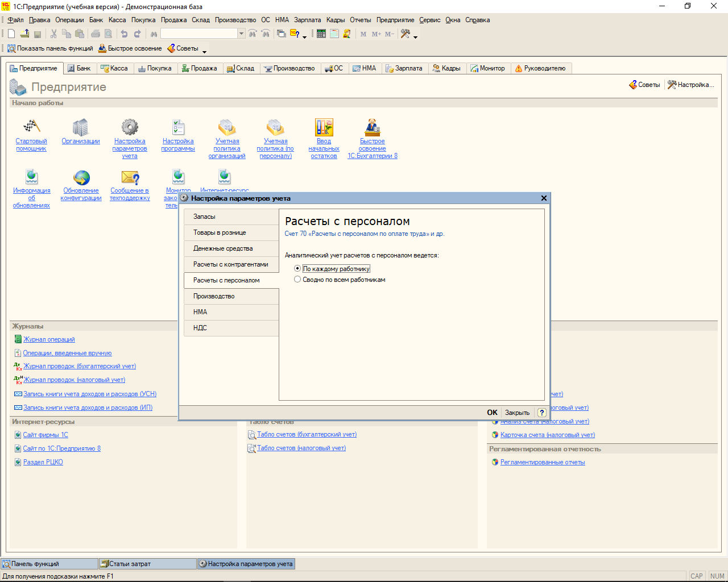
Task: Click the Быстрое освоение toolbar button
Action: 130,48
